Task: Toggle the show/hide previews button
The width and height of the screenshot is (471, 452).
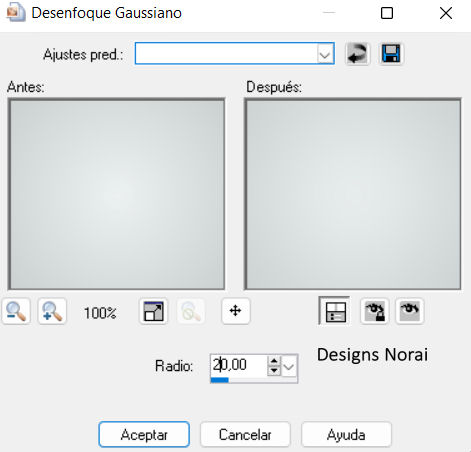Action: (335, 311)
